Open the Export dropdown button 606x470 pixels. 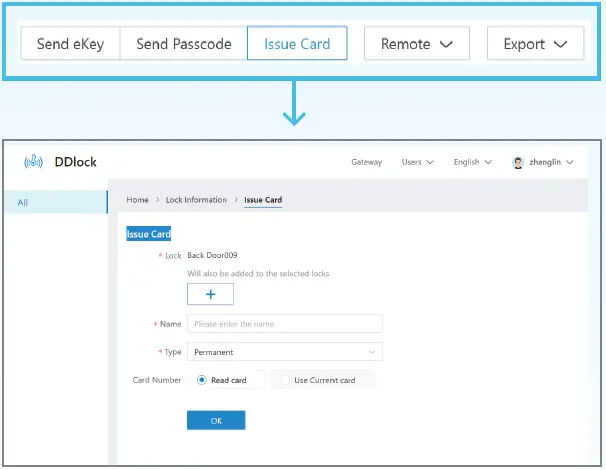pyautogui.click(x=535, y=43)
